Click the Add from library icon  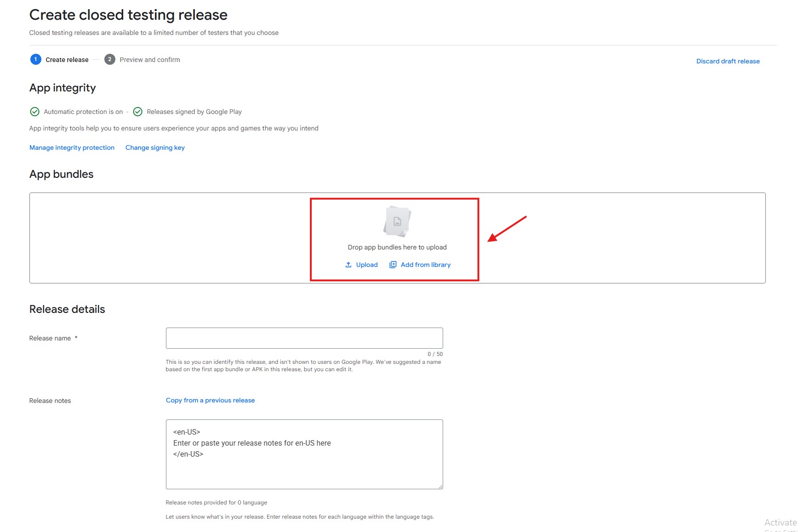(x=393, y=265)
